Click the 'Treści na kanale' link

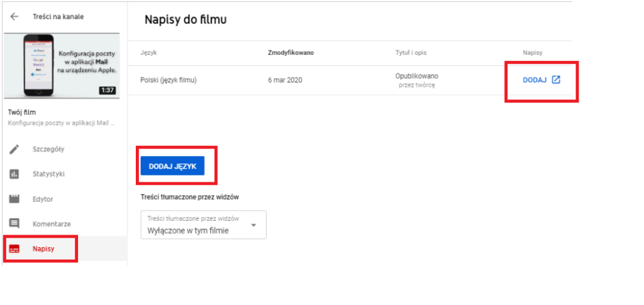tap(58, 16)
